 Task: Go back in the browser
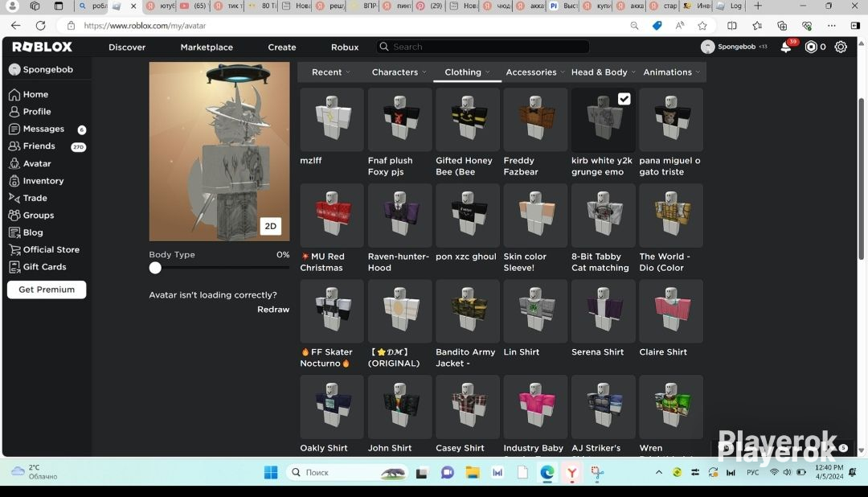pos(15,26)
